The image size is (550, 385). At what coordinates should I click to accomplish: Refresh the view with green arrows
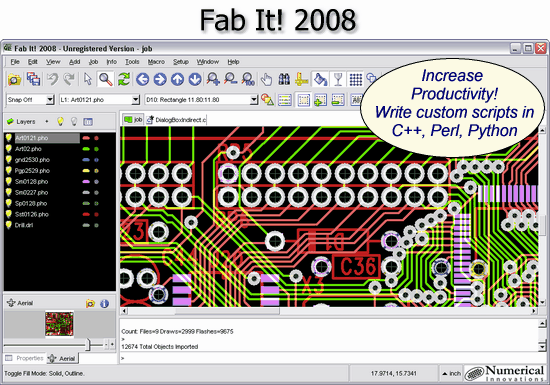point(124,79)
